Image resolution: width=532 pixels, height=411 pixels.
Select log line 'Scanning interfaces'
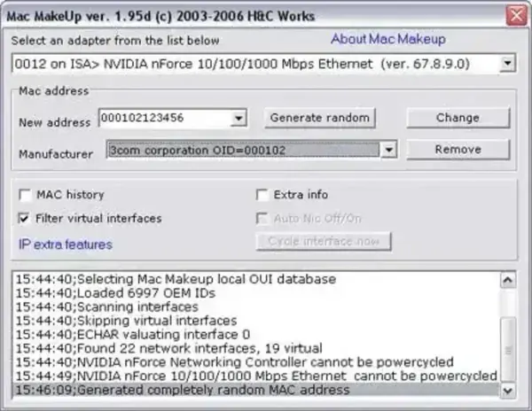pyautogui.click(x=256, y=307)
